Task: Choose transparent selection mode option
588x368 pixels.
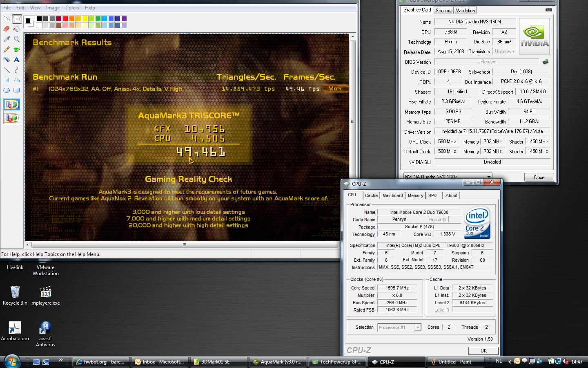Action: [x=12, y=118]
